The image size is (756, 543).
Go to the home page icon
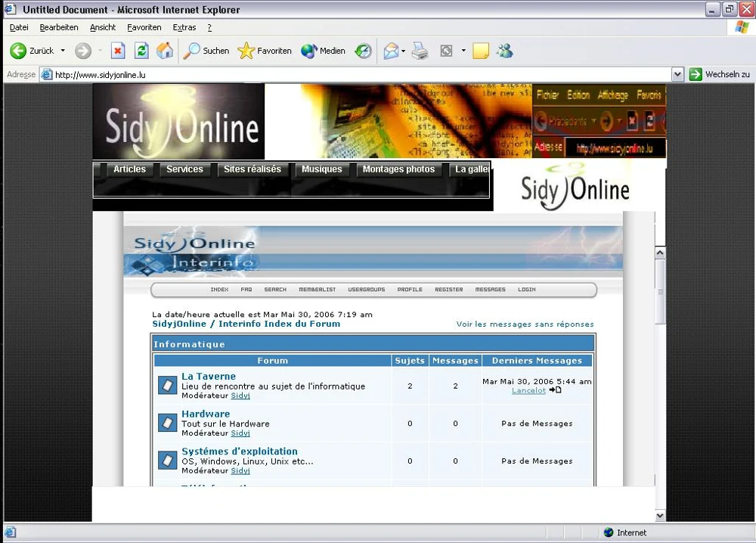[x=165, y=51]
